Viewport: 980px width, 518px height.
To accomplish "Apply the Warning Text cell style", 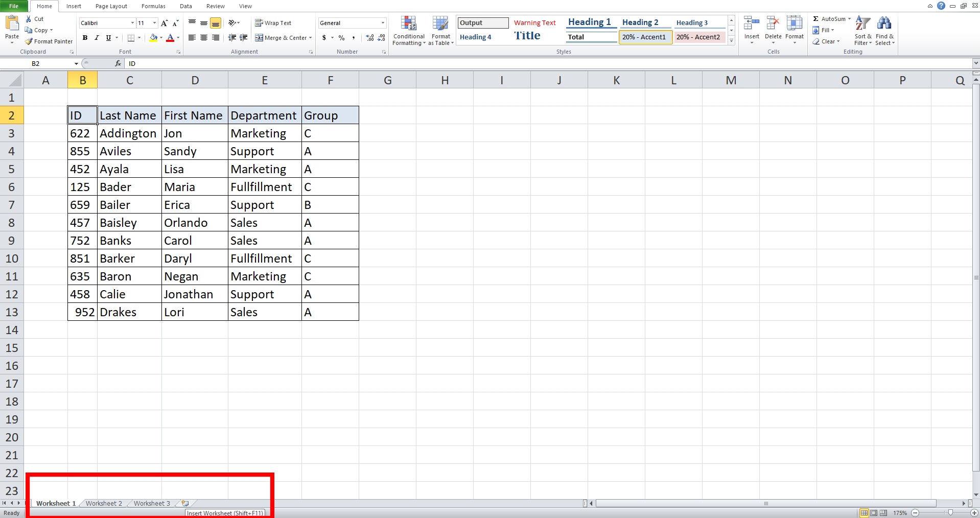I will (534, 22).
